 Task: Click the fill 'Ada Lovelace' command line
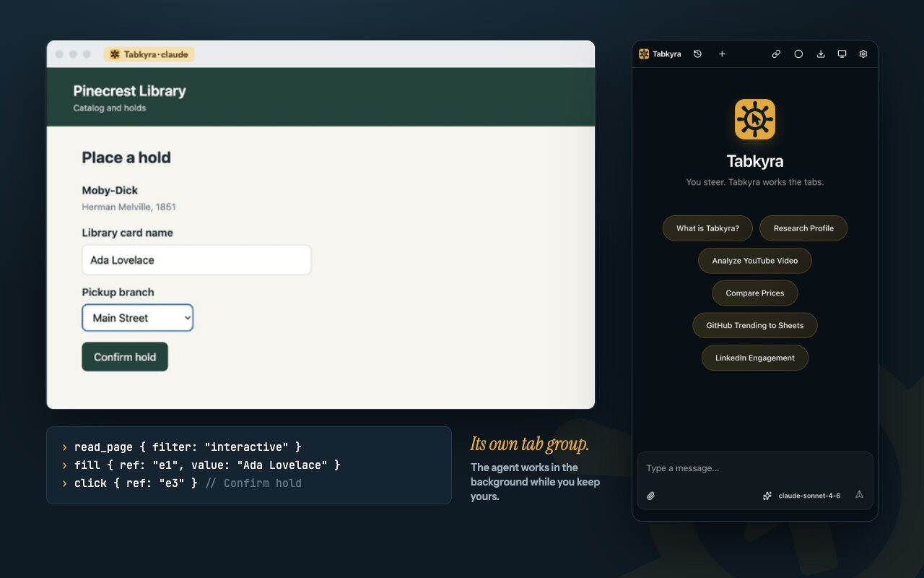pyautogui.click(x=201, y=465)
